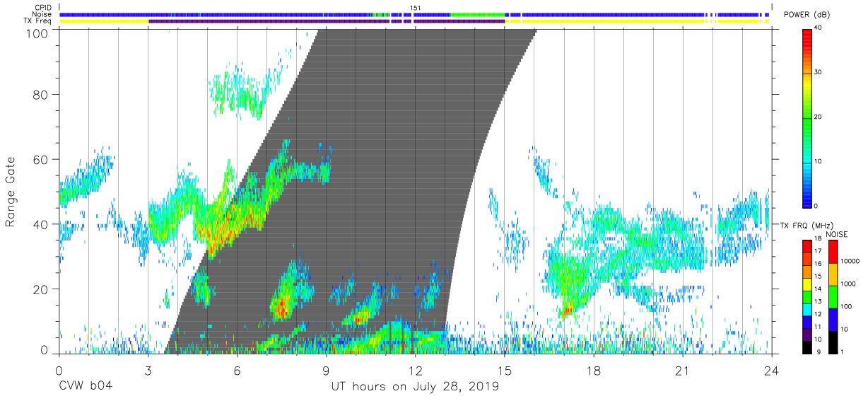Click the TX FRQ (MHz) color scale bar
Image resolution: width=868 pixels, height=401 pixels.
pos(807,296)
